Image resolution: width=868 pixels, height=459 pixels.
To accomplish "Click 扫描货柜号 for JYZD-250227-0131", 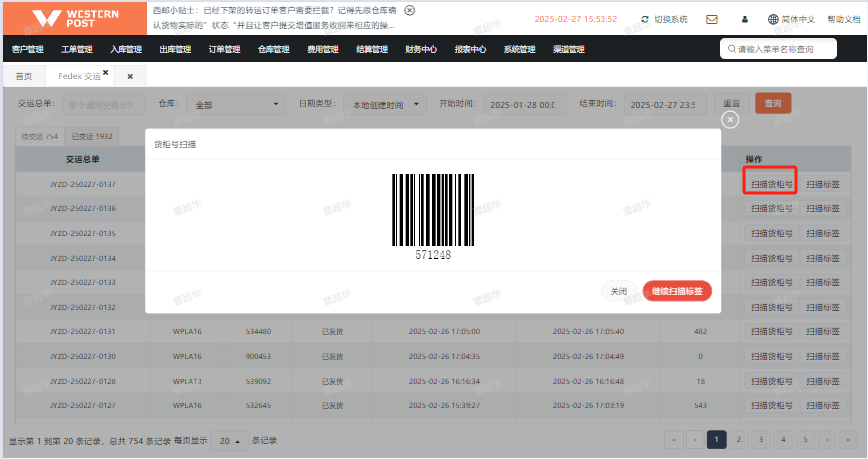I will pos(771,332).
